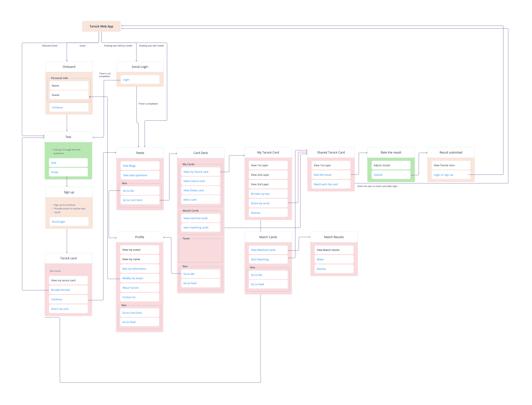Click the Match Results card header

tap(334, 237)
